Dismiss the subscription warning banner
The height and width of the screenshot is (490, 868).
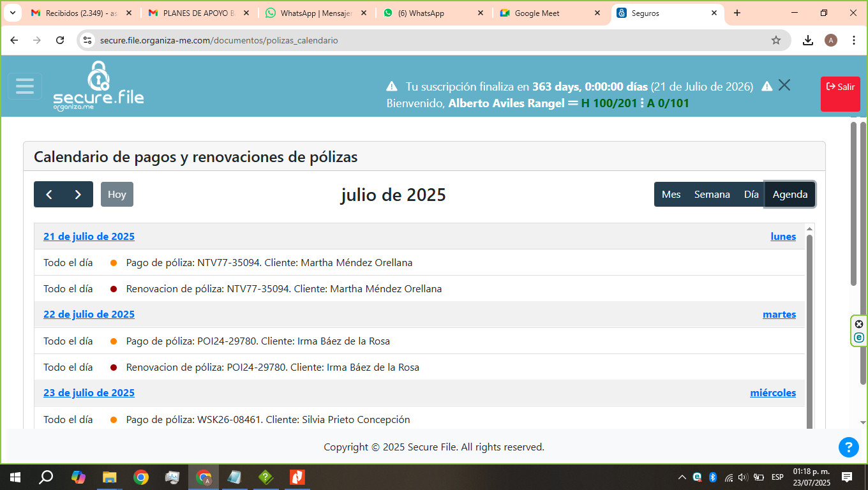click(784, 85)
